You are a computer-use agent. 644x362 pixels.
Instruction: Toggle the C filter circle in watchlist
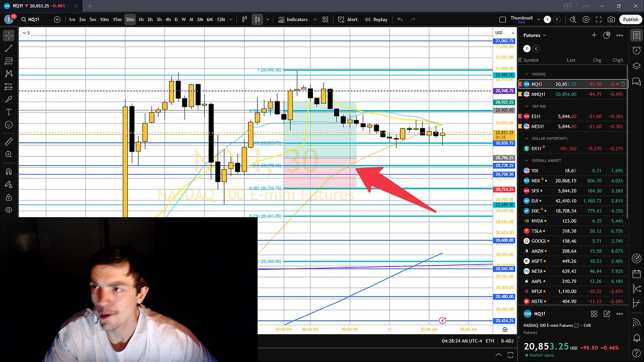[536, 49]
